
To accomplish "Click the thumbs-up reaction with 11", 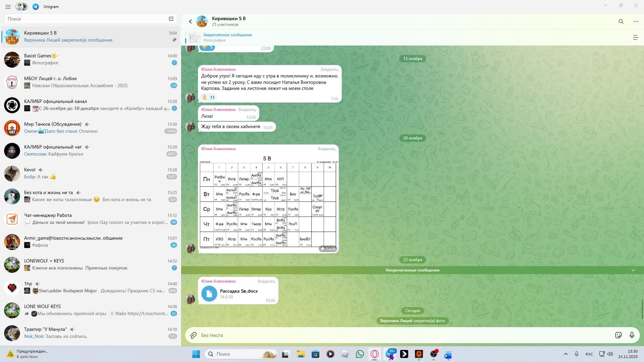I will pyautogui.click(x=208, y=98).
